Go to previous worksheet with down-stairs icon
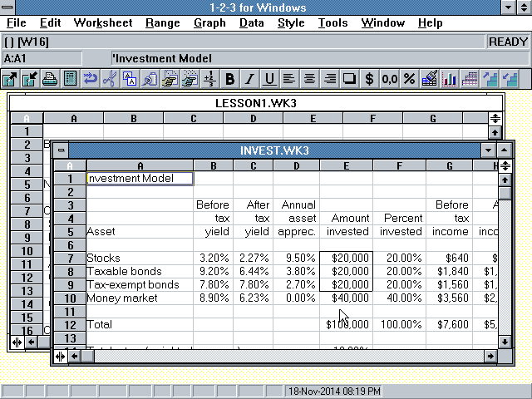 pyautogui.click(x=510, y=79)
